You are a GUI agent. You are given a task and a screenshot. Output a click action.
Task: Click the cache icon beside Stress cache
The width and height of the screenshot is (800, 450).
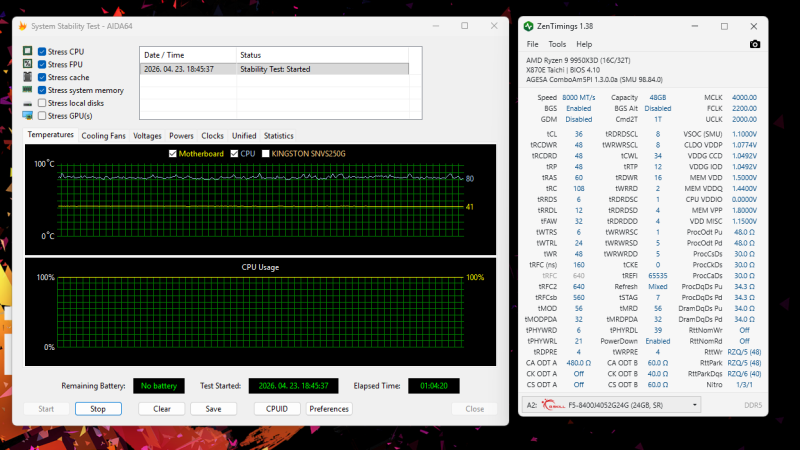(28, 77)
